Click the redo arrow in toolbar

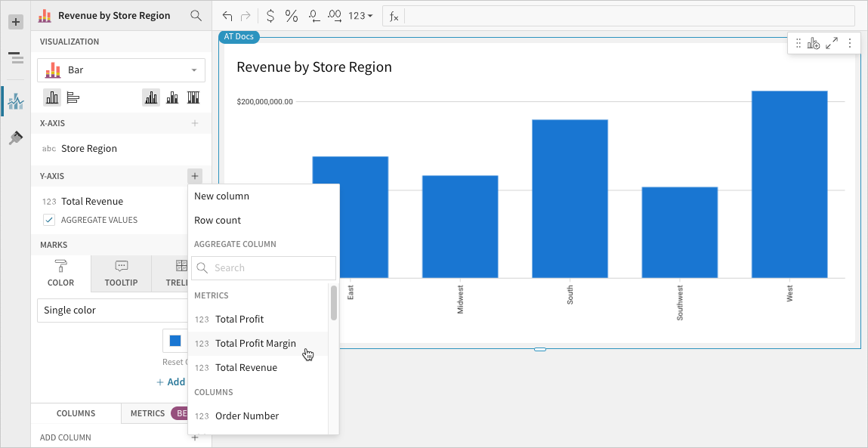[x=246, y=16]
